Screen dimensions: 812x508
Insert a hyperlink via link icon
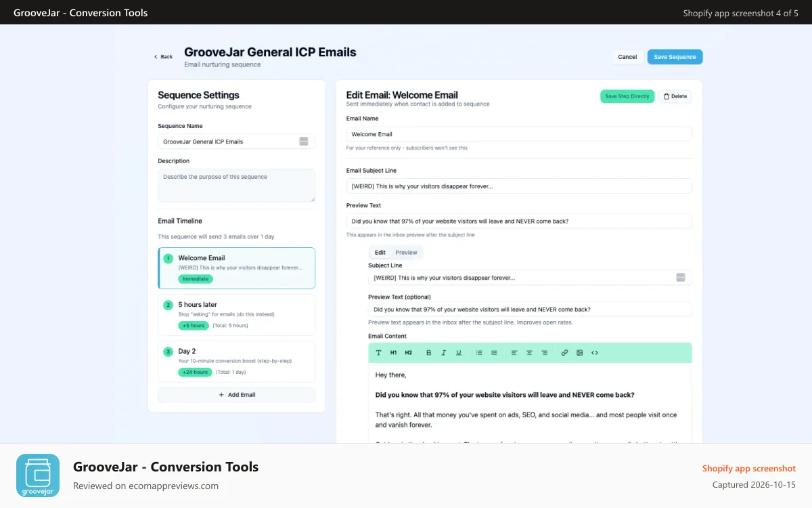(565, 353)
